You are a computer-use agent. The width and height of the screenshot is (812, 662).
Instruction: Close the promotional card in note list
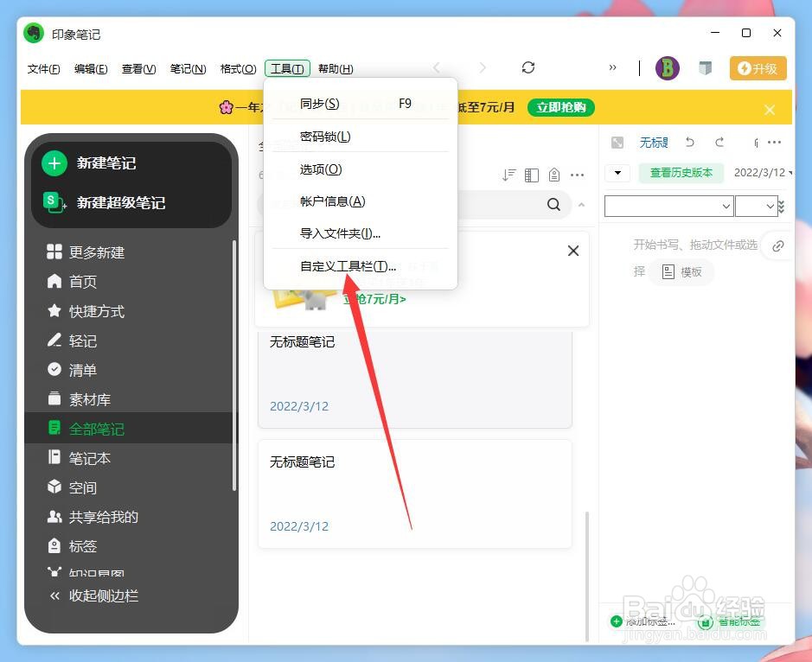tap(573, 251)
